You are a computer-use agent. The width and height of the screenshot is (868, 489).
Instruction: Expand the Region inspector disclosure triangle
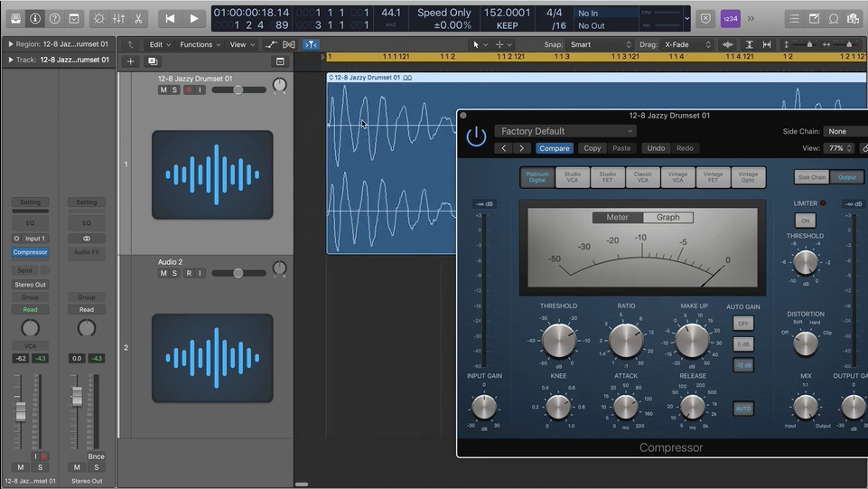click(x=11, y=43)
